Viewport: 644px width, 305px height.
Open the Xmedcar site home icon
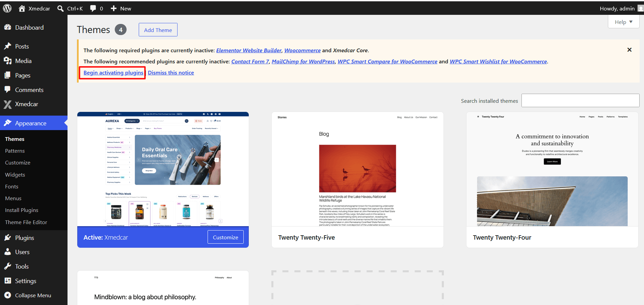pos(22,8)
